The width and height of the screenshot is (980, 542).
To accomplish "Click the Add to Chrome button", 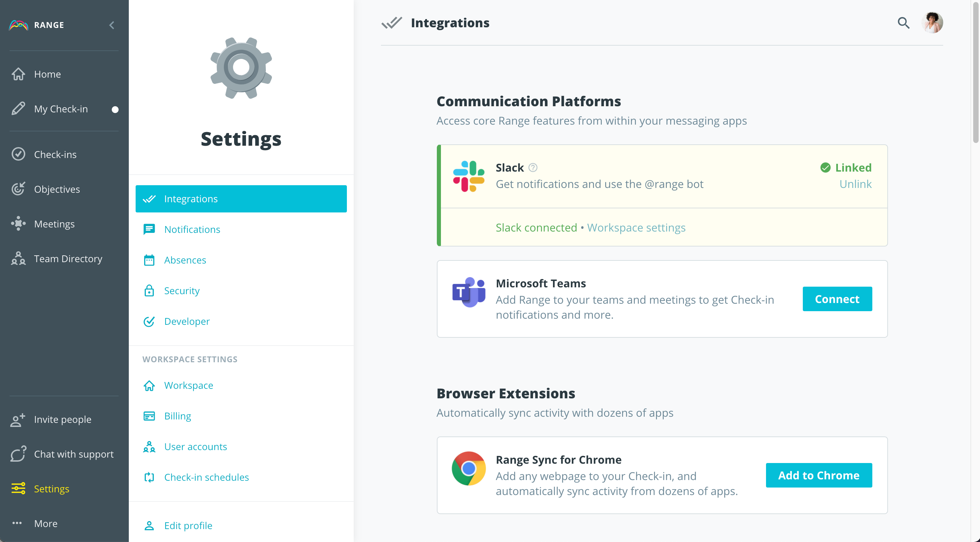I will point(819,475).
